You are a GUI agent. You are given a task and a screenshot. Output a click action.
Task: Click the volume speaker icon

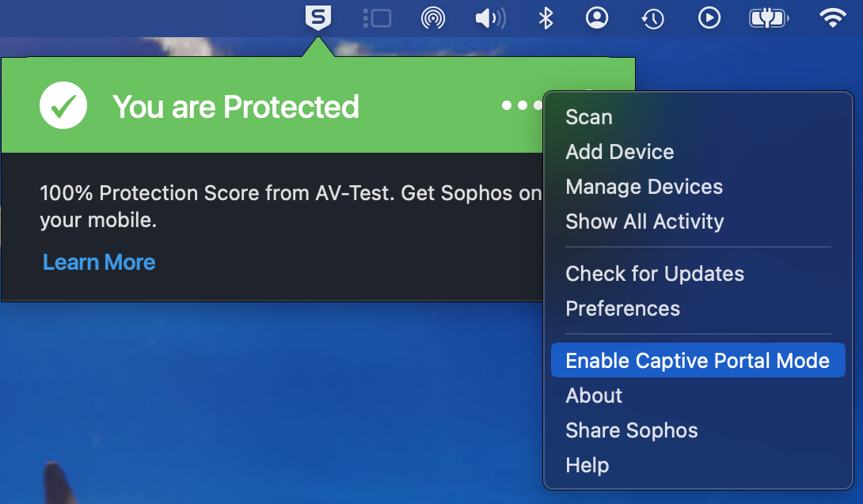pyautogui.click(x=489, y=17)
